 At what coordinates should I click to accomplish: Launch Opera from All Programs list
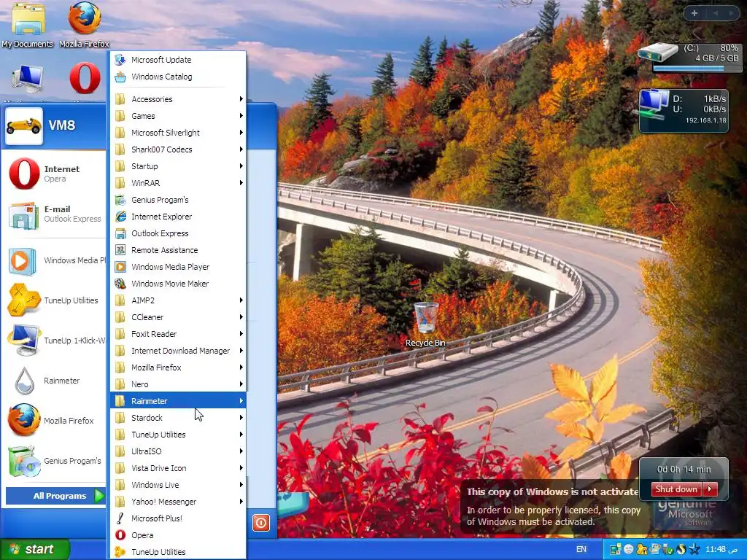point(178,535)
